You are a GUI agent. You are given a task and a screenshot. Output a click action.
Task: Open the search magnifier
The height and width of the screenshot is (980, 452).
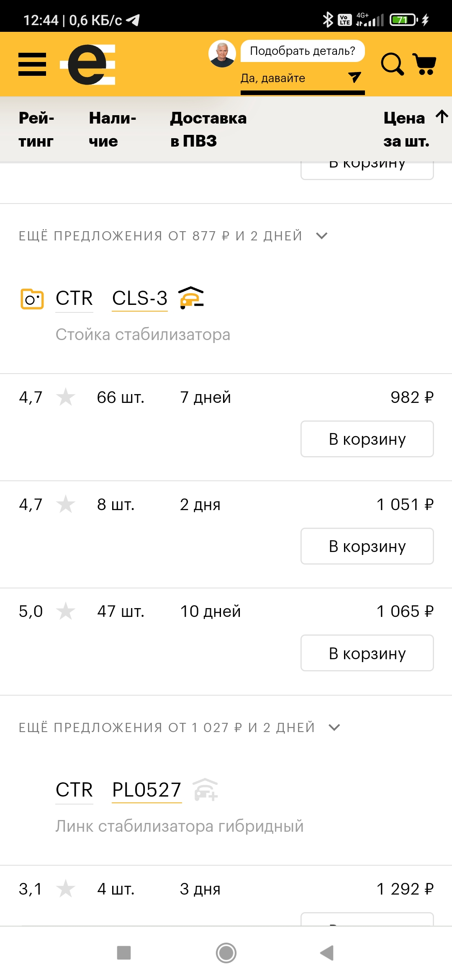click(392, 64)
